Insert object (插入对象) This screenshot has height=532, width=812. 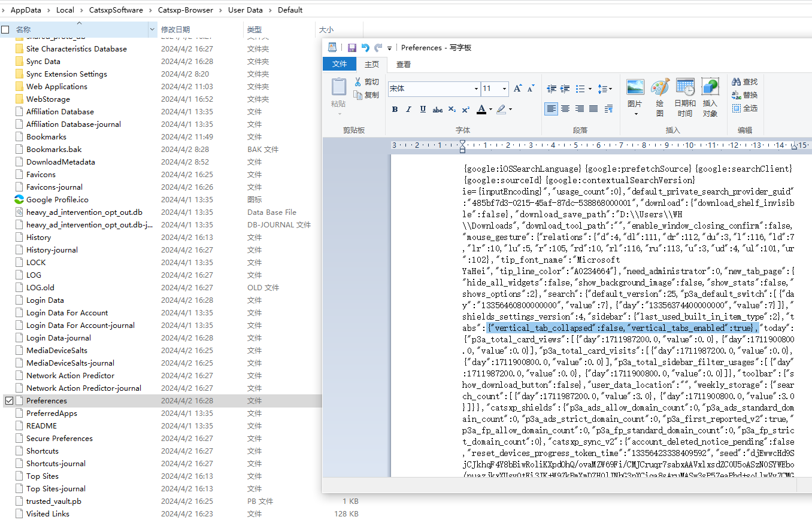[710, 97]
